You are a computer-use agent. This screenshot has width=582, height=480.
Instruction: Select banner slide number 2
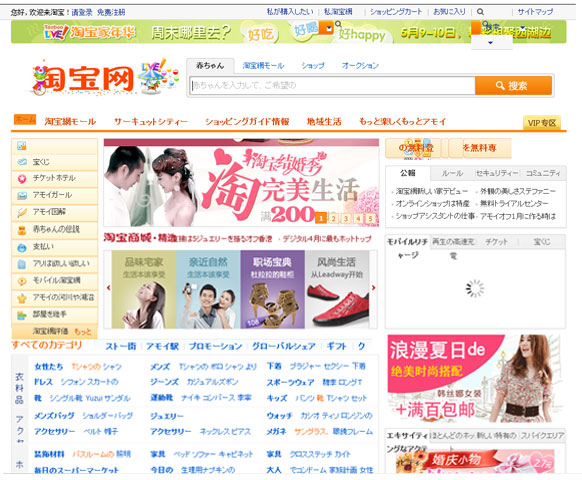click(333, 218)
